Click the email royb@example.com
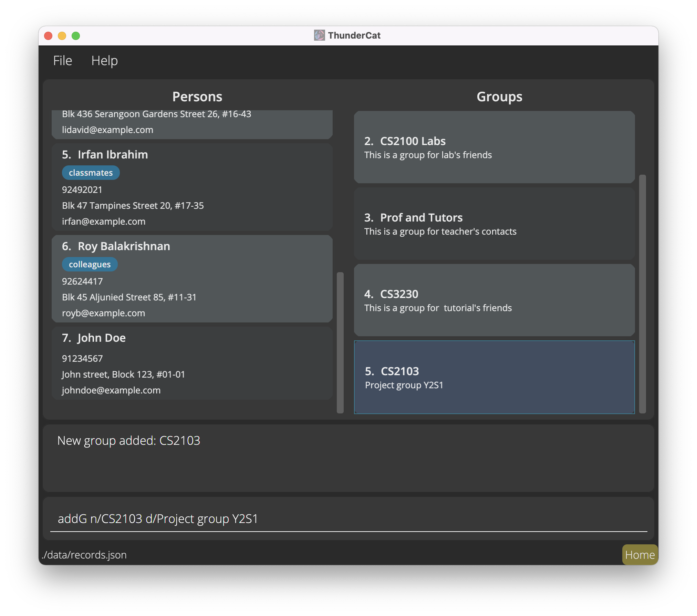The image size is (697, 616). (x=103, y=313)
